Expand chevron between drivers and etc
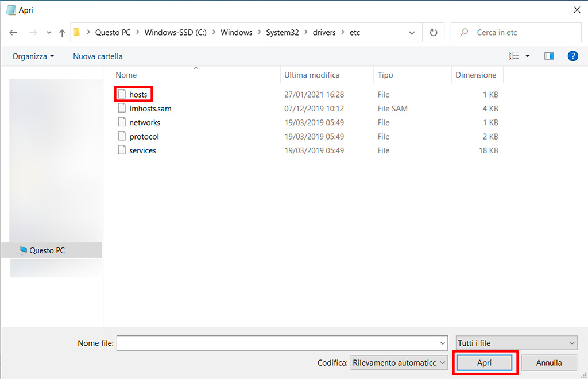 coord(343,32)
